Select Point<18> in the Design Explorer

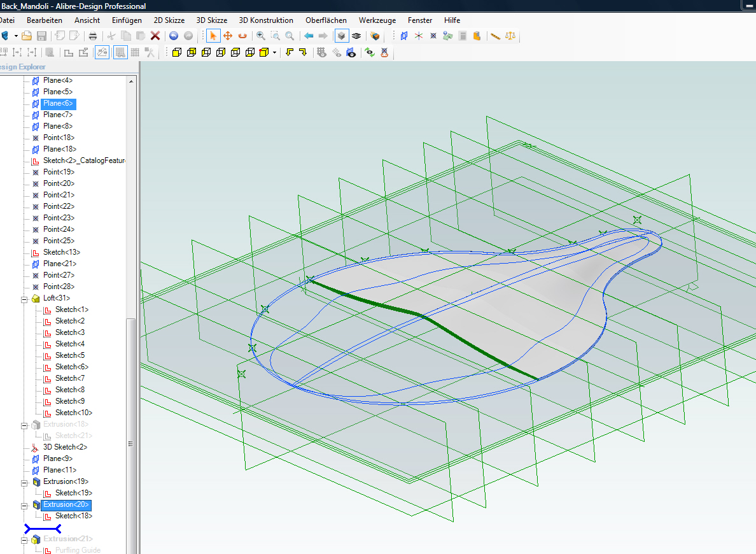(x=59, y=138)
